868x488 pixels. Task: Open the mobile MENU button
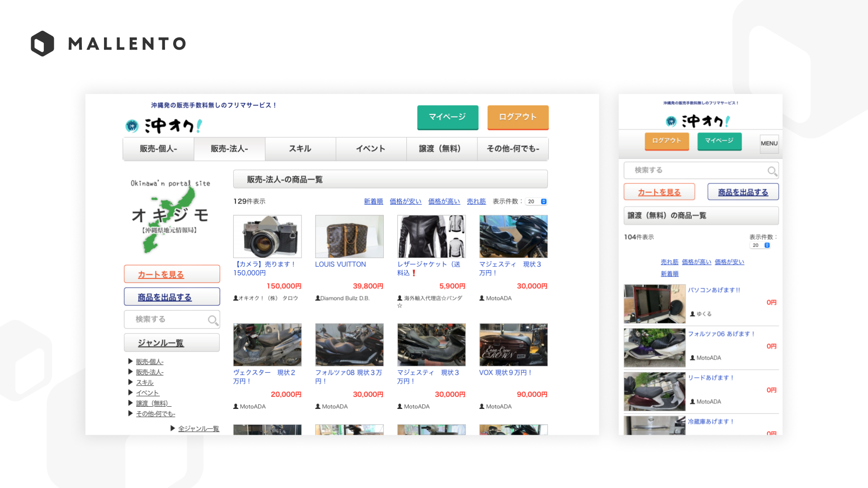[769, 144]
